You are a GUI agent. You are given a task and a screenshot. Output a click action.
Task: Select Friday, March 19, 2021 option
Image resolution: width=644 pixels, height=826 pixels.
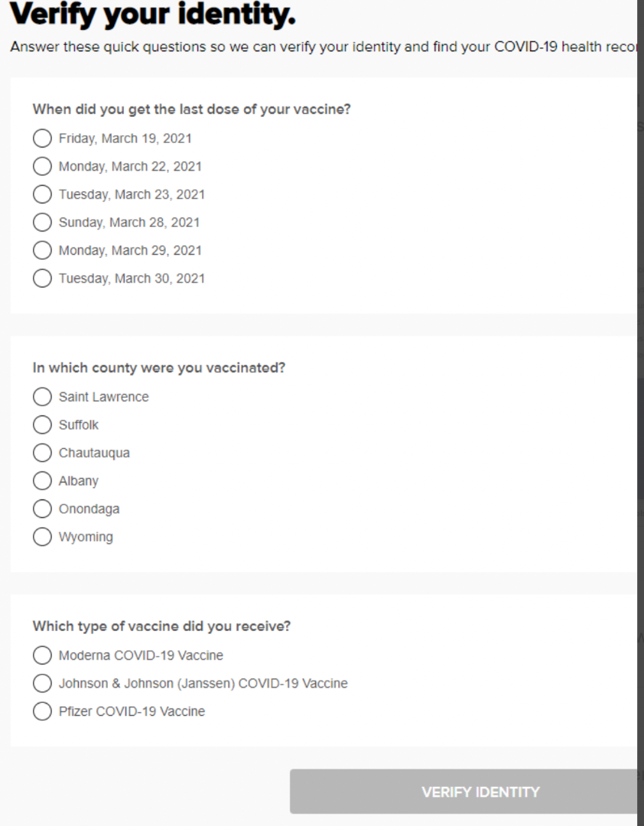(x=43, y=138)
